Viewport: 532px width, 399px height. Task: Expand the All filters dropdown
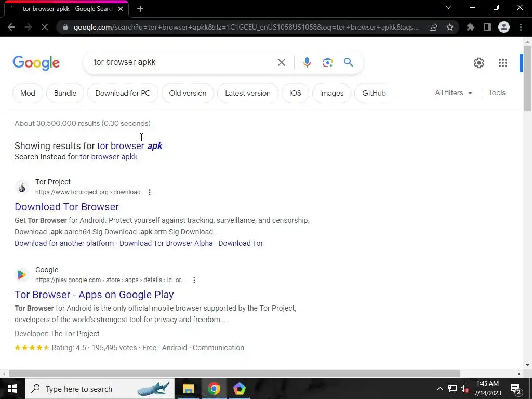(454, 93)
